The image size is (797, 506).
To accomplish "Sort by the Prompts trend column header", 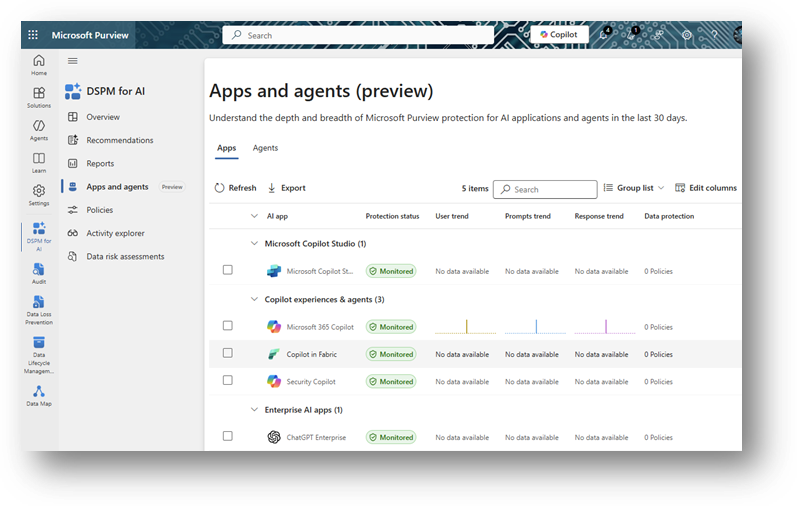I will (x=528, y=216).
